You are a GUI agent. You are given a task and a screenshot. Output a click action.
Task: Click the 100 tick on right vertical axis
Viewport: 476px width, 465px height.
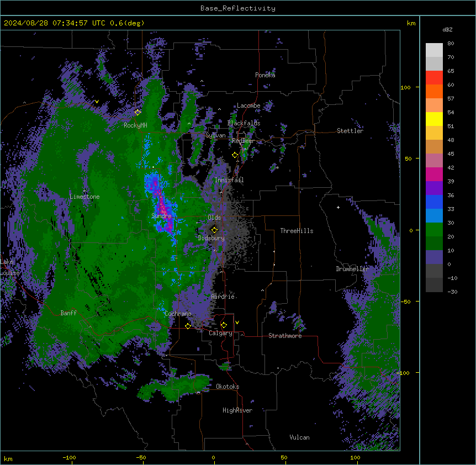coord(405,87)
